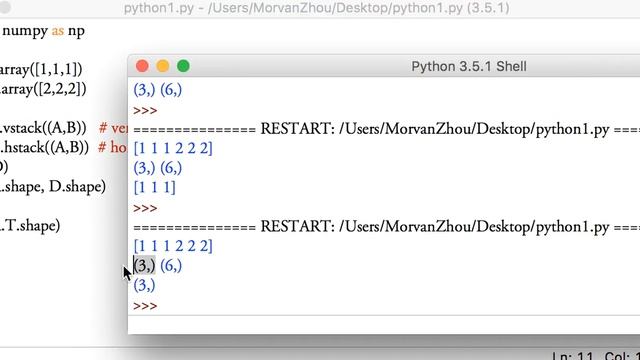Click the first [1 1 1 2 2 2] output
Screen dimensions: 640x360
173,148
